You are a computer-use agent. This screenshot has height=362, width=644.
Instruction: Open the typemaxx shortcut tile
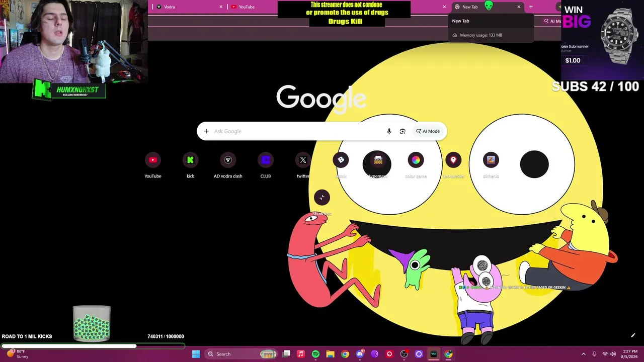(x=378, y=165)
